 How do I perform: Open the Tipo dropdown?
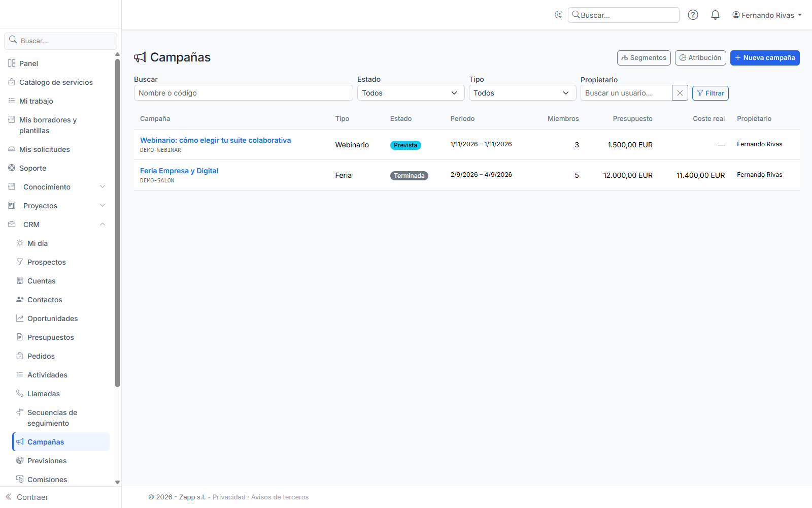pyautogui.click(x=523, y=93)
